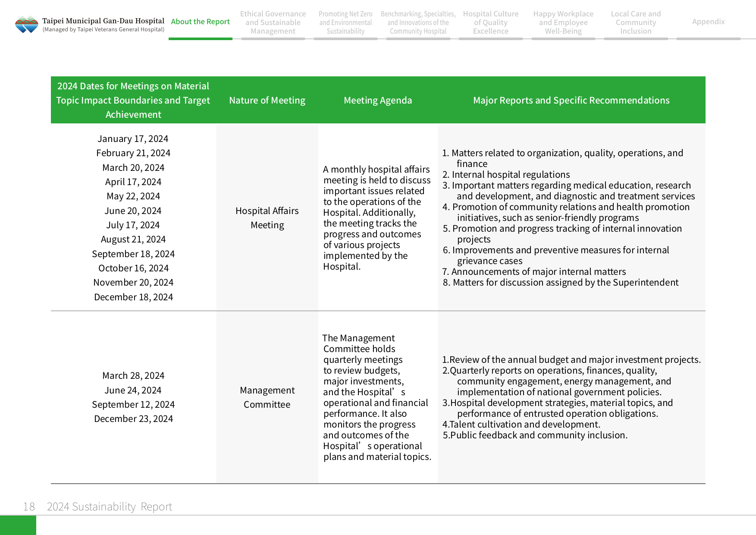Viewport: 756px width, 535px height.
Task: Select the date June 24, 2024
Action: coord(133,390)
